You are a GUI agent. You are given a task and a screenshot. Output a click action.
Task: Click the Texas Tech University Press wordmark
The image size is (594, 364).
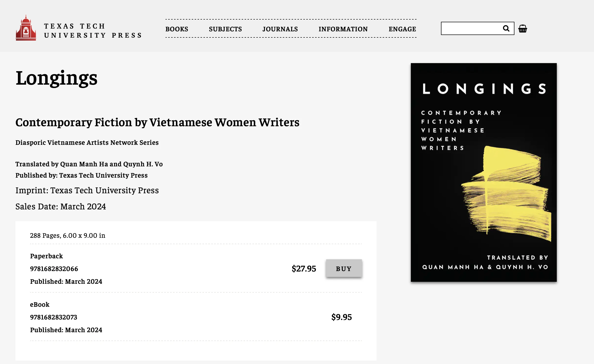tap(93, 31)
